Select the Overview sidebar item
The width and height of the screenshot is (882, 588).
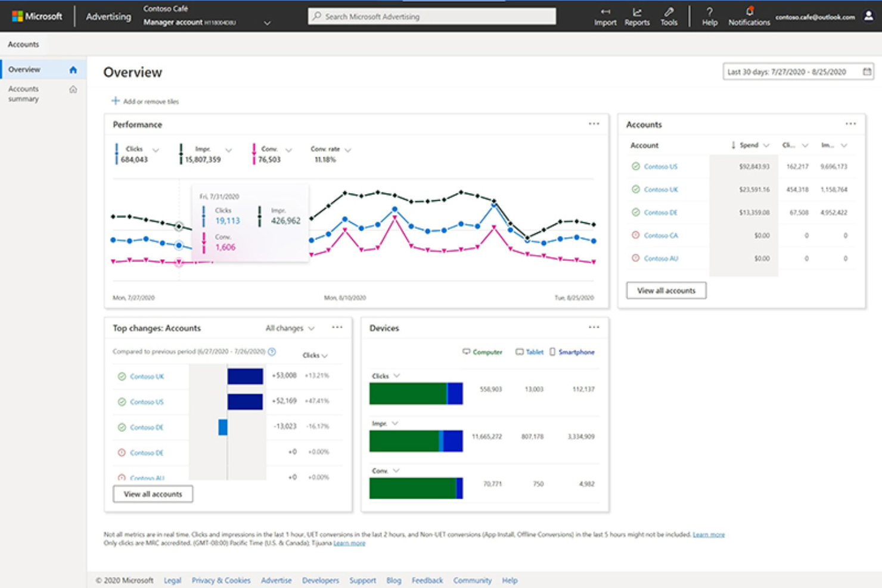(24, 69)
